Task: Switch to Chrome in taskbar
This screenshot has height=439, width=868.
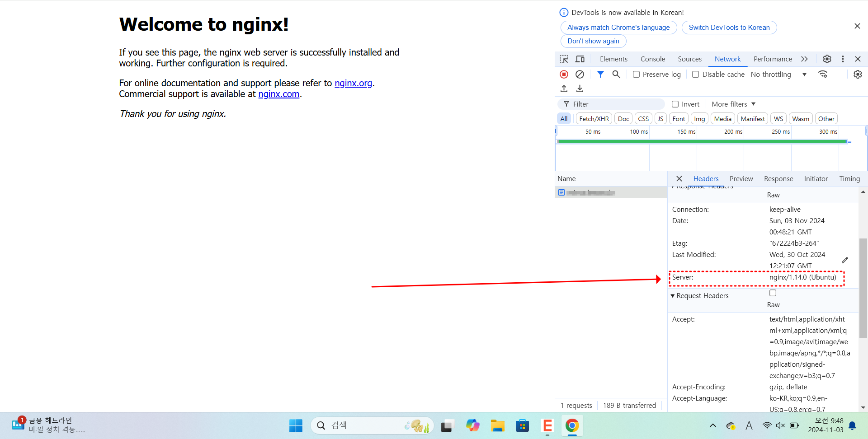Action: (x=572, y=425)
